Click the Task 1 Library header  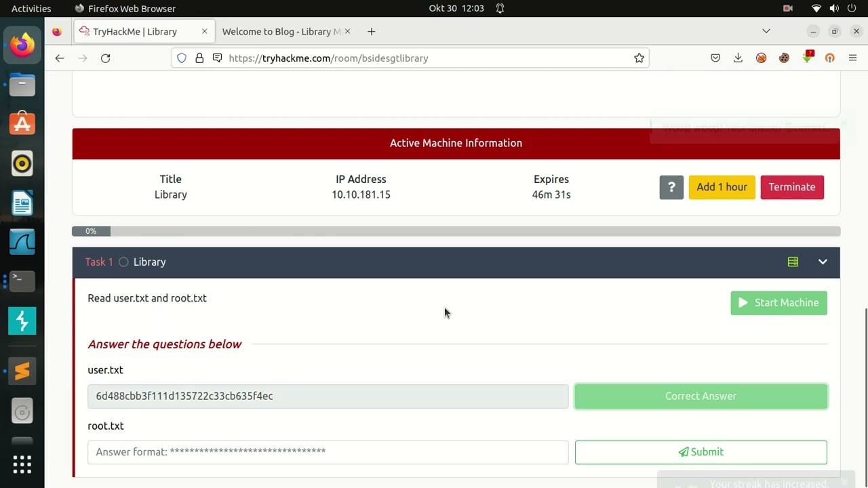point(456,262)
